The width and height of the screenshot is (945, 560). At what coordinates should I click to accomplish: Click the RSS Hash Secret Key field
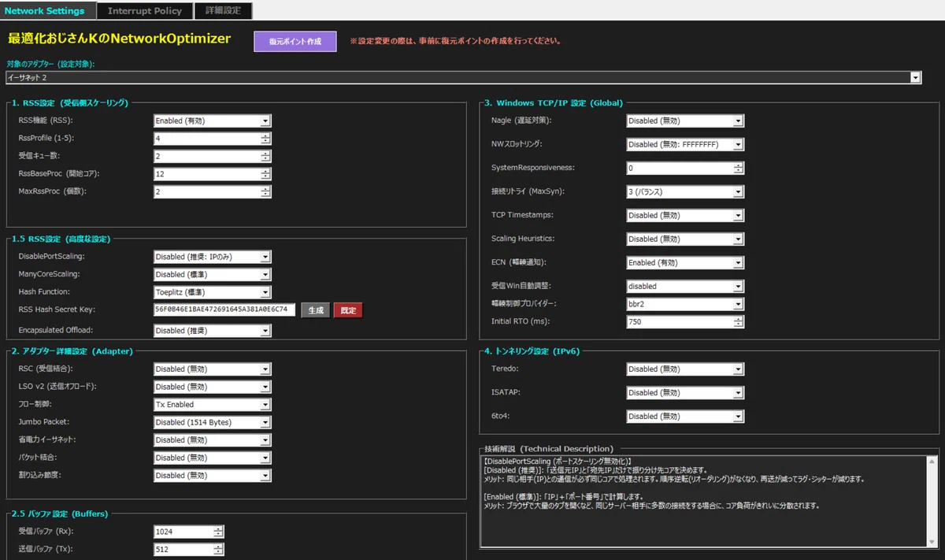click(225, 310)
